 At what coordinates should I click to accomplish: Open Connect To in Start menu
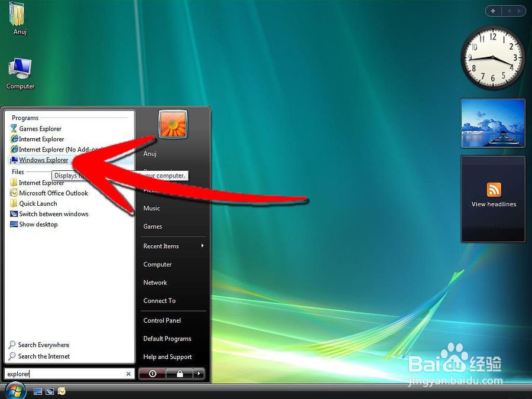(160, 301)
